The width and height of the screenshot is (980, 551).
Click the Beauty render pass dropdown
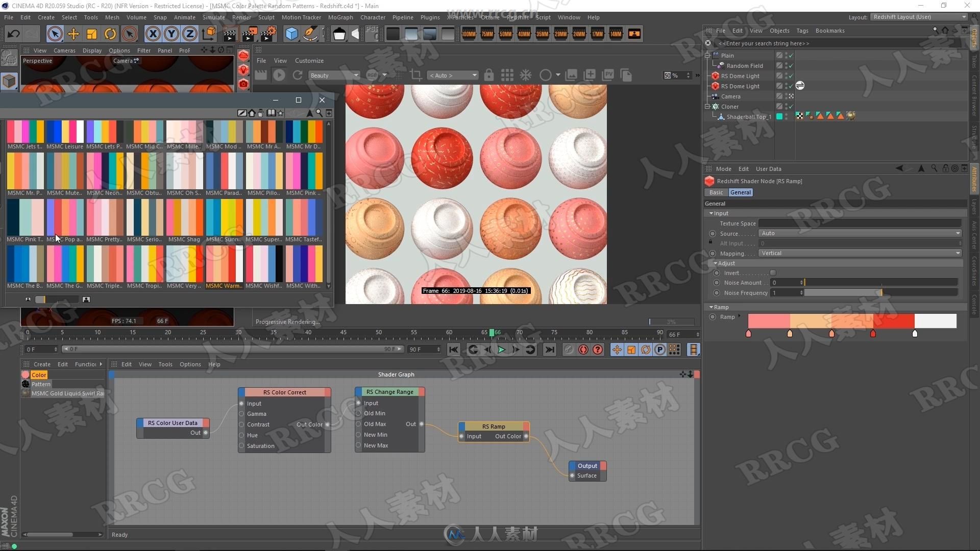click(331, 74)
